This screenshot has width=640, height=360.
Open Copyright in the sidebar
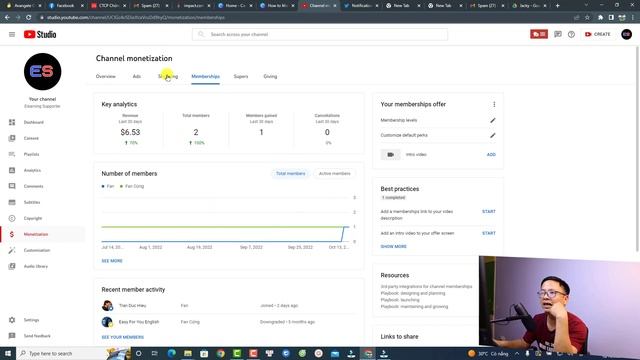pyautogui.click(x=33, y=218)
